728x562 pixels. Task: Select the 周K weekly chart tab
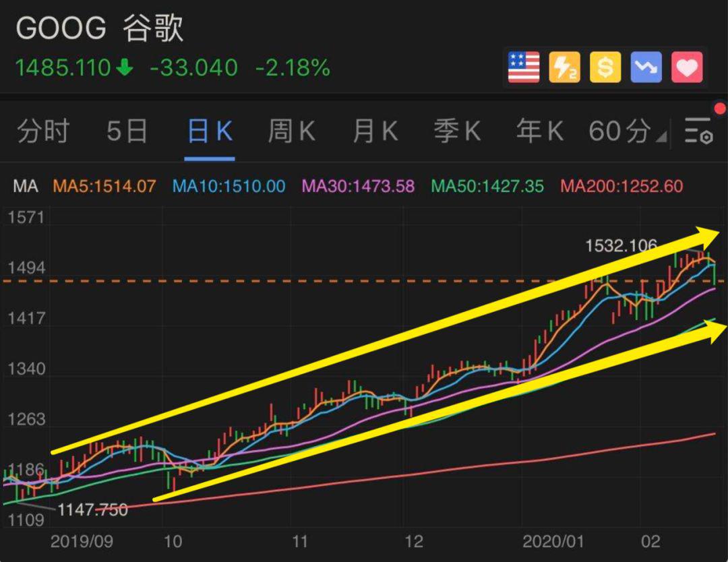pos(292,131)
